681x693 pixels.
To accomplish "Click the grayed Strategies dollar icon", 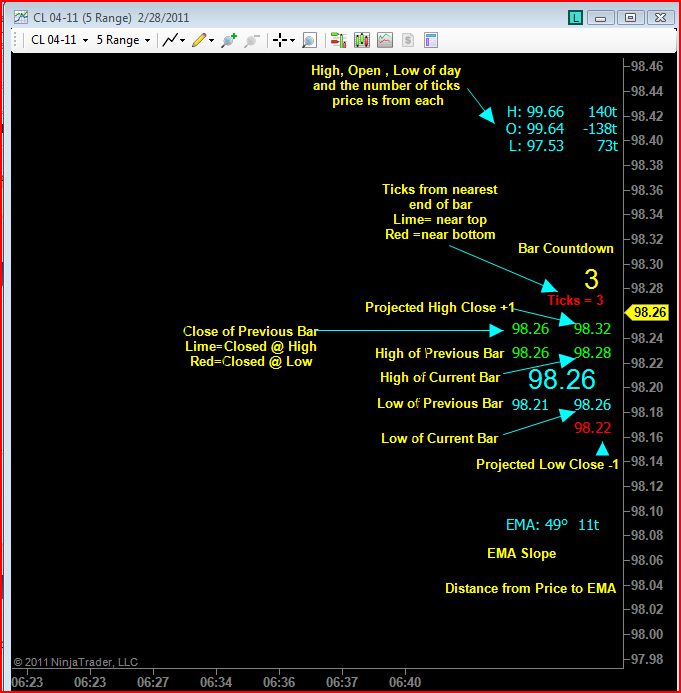I will tap(408, 40).
